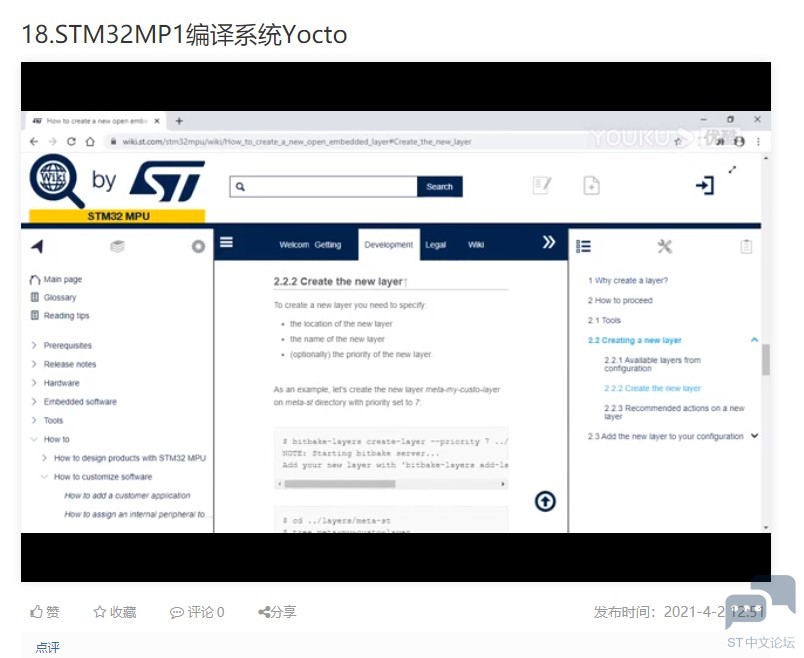This screenshot has width=804, height=658.
Task: Collapse the 2.2 Creating a new layer chevron
Action: pos(754,340)
